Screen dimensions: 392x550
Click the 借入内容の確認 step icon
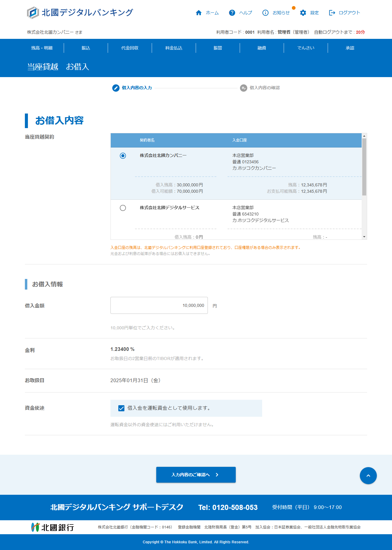click(244, 88)
